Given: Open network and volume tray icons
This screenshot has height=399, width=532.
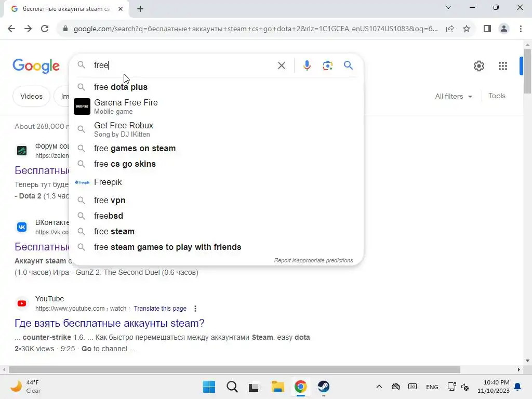Looking at the screenshot, I should coord(458,387).
